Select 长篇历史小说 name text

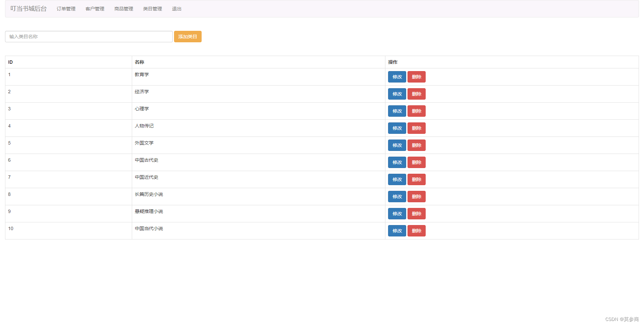[149, 194]
